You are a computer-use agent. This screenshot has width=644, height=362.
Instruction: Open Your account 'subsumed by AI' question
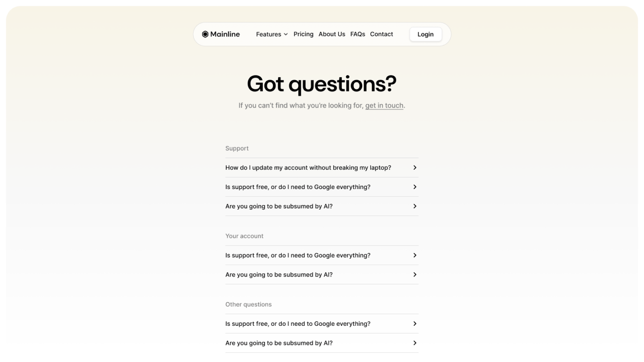coord(322,274)
